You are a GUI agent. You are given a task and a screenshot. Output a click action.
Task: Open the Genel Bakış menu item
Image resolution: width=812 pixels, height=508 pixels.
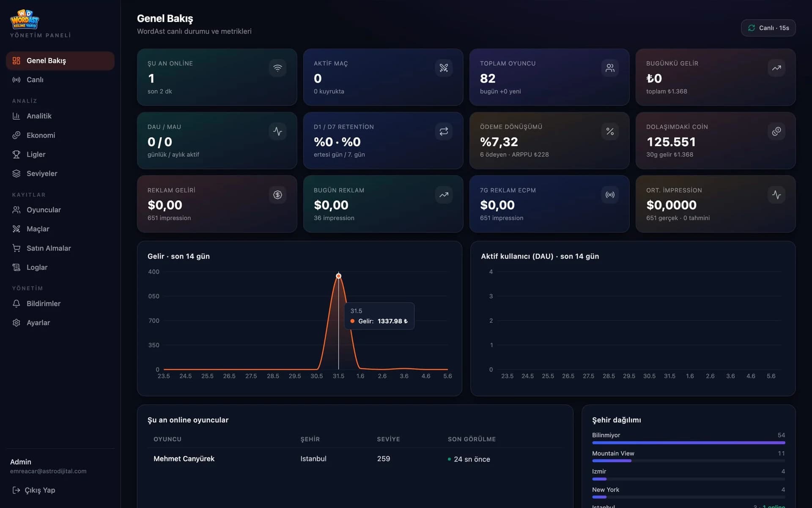pyautogui.click(x=60, y=61)
